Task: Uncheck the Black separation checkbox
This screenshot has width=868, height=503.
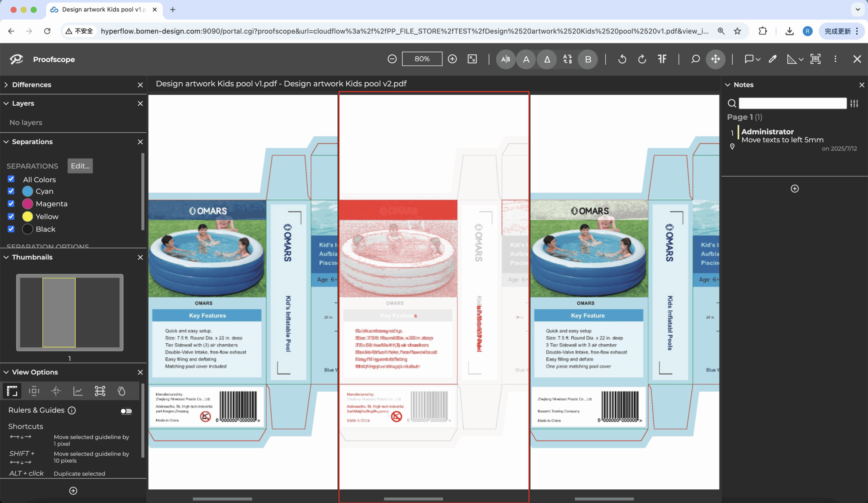Action: (x=11, y=229)
